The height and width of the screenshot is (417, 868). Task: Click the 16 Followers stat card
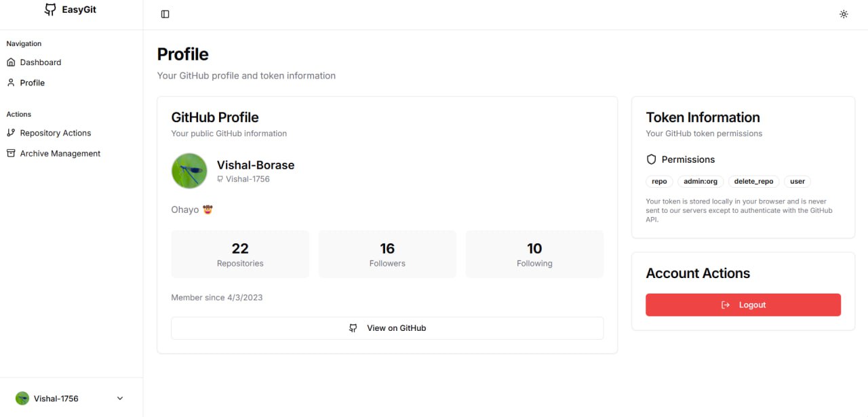click(x=387, y=254)
